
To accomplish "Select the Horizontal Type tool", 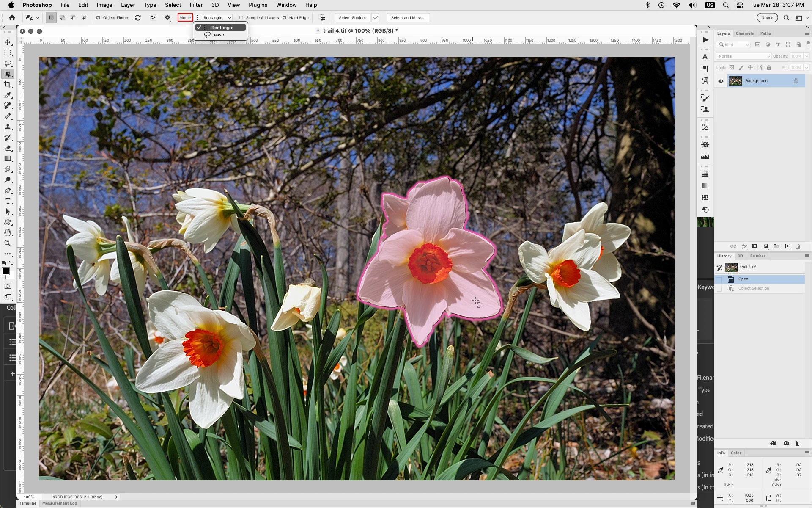I will [8, 201].
